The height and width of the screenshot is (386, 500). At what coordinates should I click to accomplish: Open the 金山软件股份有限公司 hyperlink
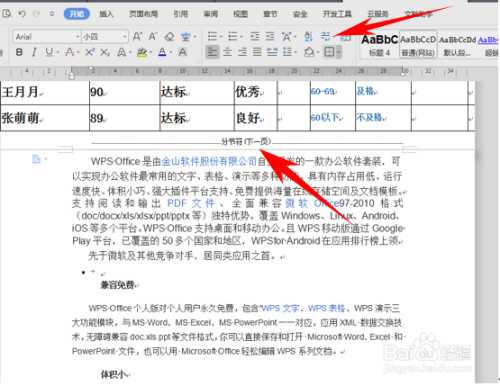click(x=209, y=162)
